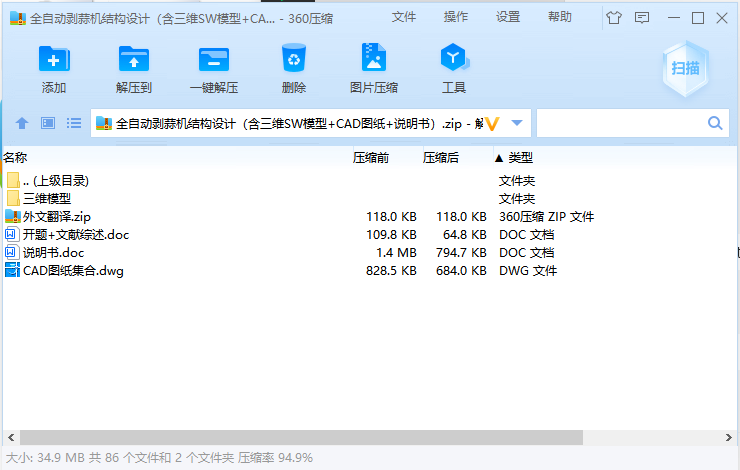Open the 文件 (File) menu

[404, 17]
